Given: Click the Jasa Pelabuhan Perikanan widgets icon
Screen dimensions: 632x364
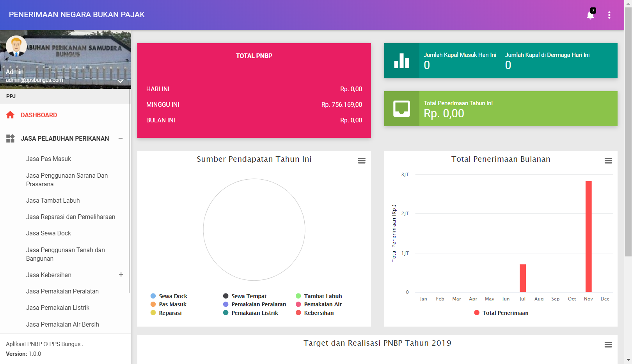Looking at the screenshot, I should pyautogui.click(x=11, y=138).
